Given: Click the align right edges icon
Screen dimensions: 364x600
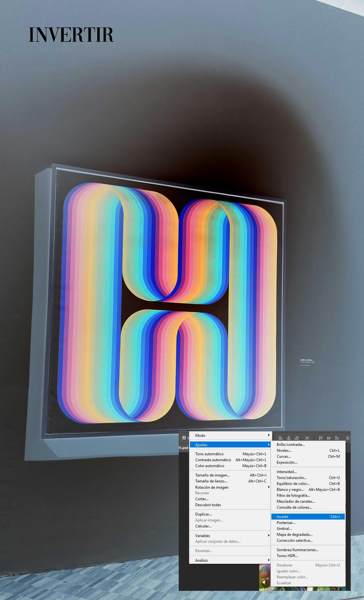Looking at the screenshot, I should click(296, 438).
